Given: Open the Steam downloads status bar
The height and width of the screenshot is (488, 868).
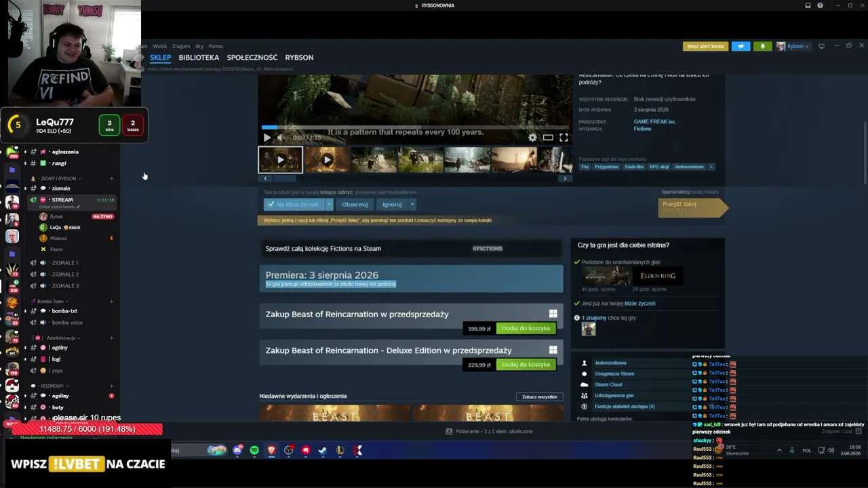Looking at the screenshot, I should pyautogui.click(x=490, y=431).
